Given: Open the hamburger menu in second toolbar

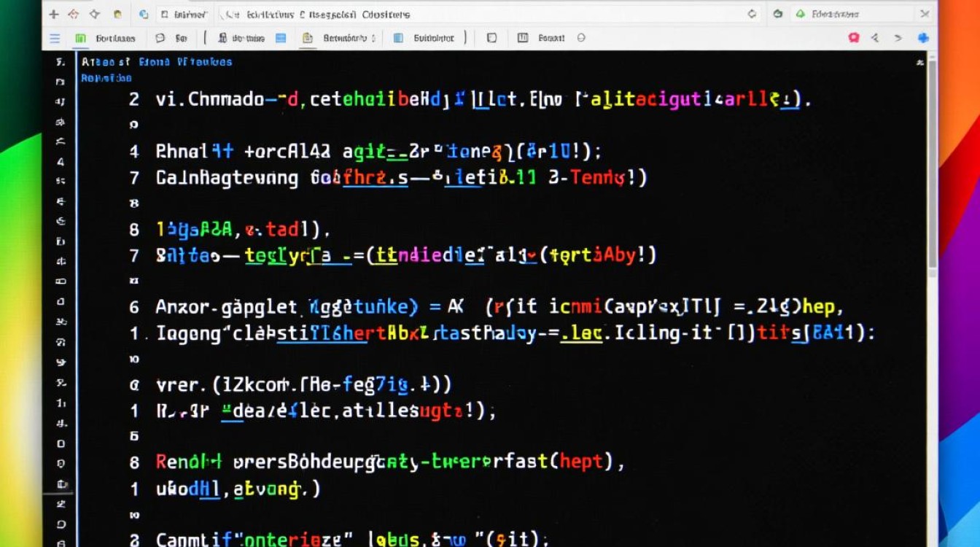Looking at the screenshot, I should click(55, 38).
